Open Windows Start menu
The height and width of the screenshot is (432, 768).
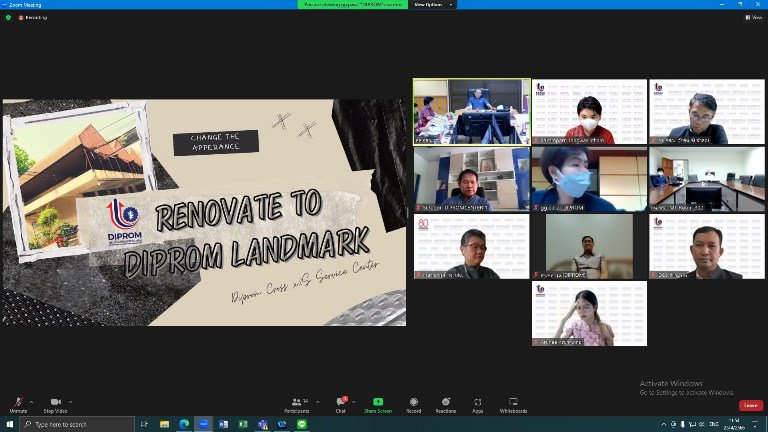[x=9, y=424]
